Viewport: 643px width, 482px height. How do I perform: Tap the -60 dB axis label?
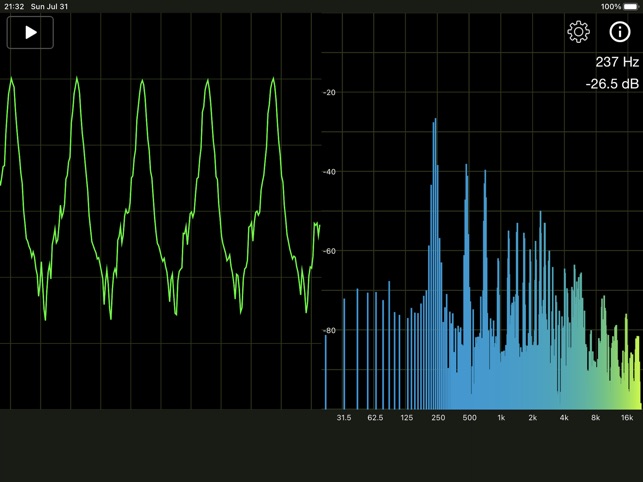tap(329, 251)
